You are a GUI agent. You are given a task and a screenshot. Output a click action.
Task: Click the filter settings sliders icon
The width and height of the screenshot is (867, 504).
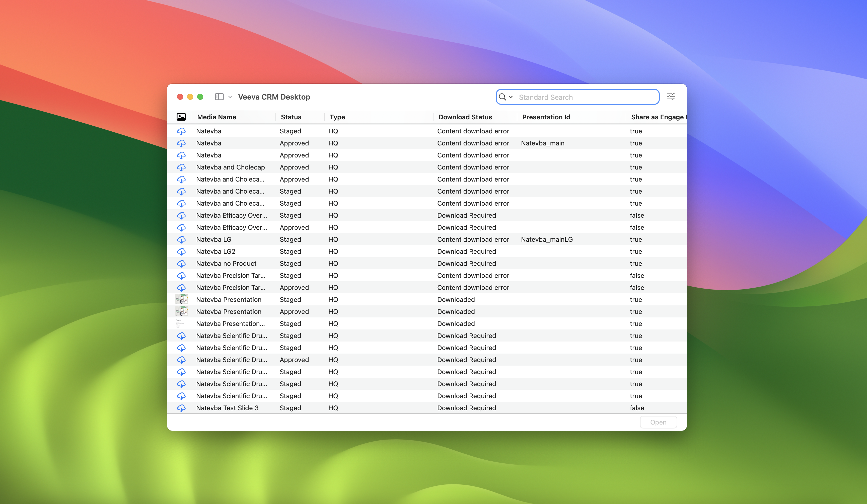[671, 97]
